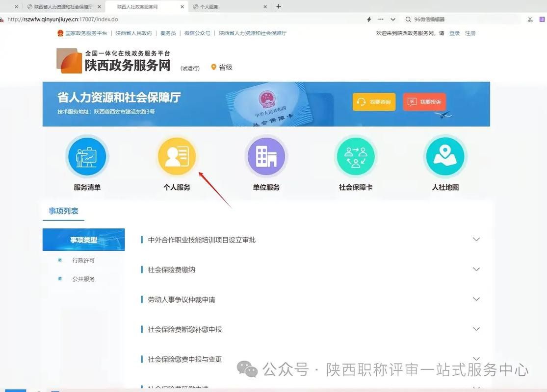The width and height of the screenshot is (547, 392).
Task: Expand 劳动人事争议仲裁申请 row chevron
Action: (476, 299)
